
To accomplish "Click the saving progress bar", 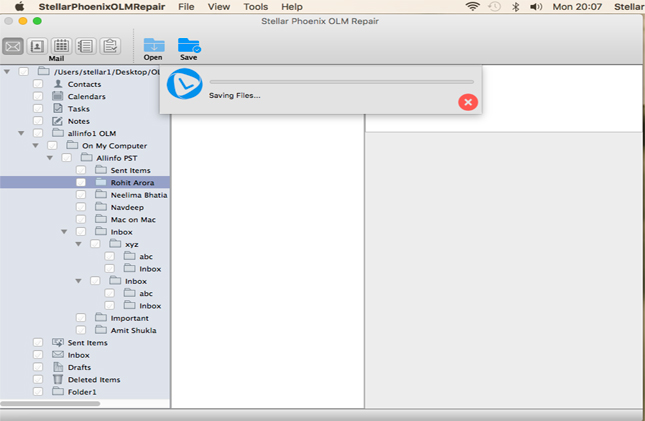I will coord(341,82).
